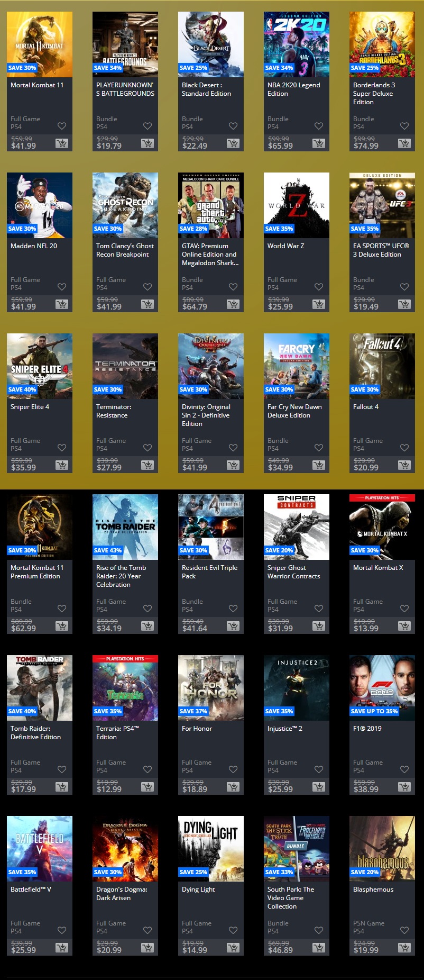This screenshot has width=424, height=980.
Task: Add Divinity: Original Sin 2 to cart
Action: click(x=233, y=465)
